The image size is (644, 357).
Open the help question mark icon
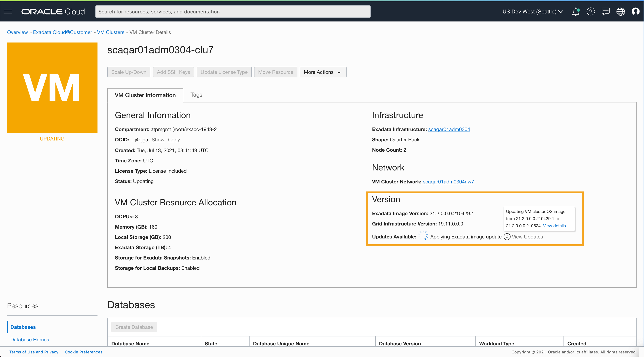click(x=591, y=11)
